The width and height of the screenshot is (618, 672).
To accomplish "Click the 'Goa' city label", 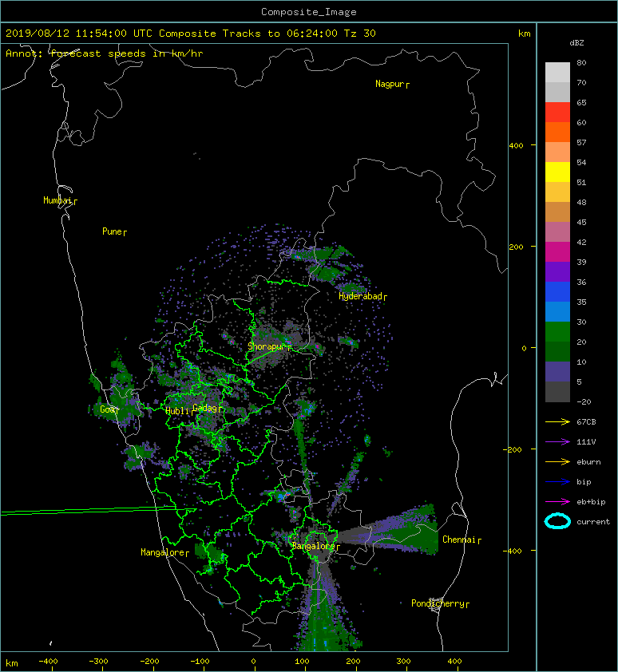I will coord(107,409).
